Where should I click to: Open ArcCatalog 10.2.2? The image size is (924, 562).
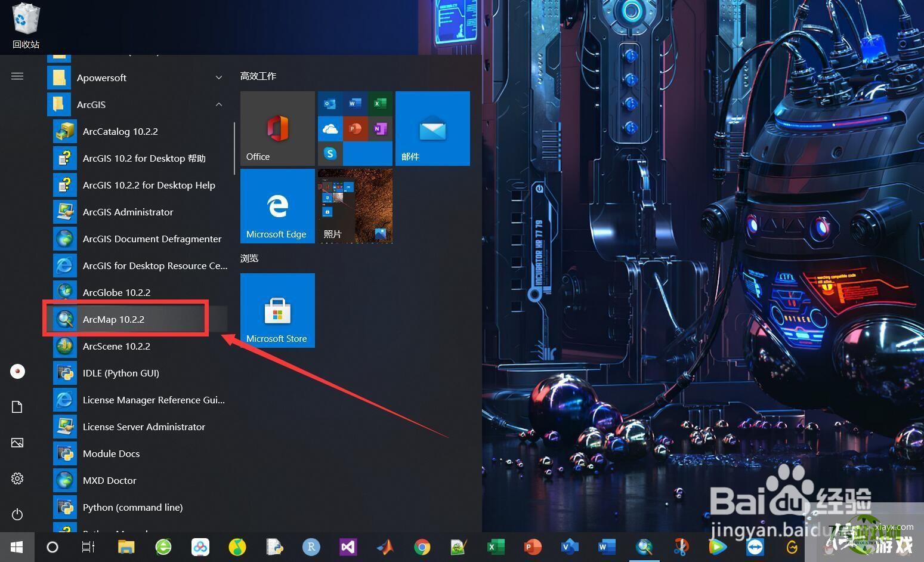(137, 131)
